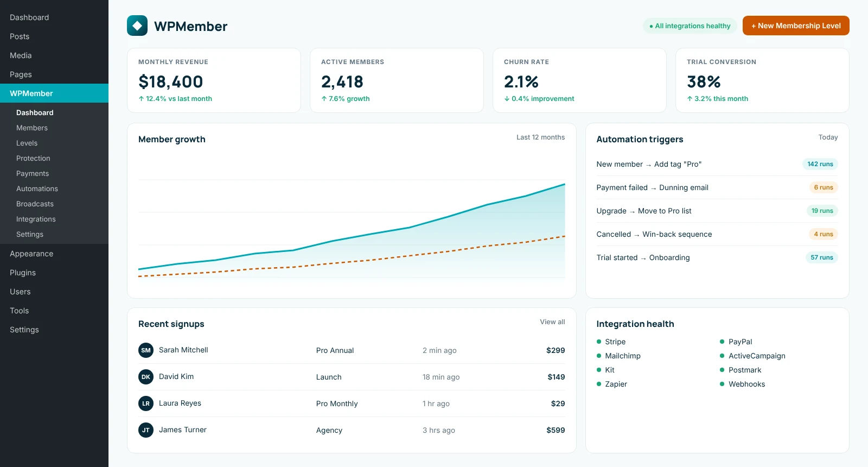Open Laura Reyes's LR avatar
The image size is (868, 467).
(146, 403)
